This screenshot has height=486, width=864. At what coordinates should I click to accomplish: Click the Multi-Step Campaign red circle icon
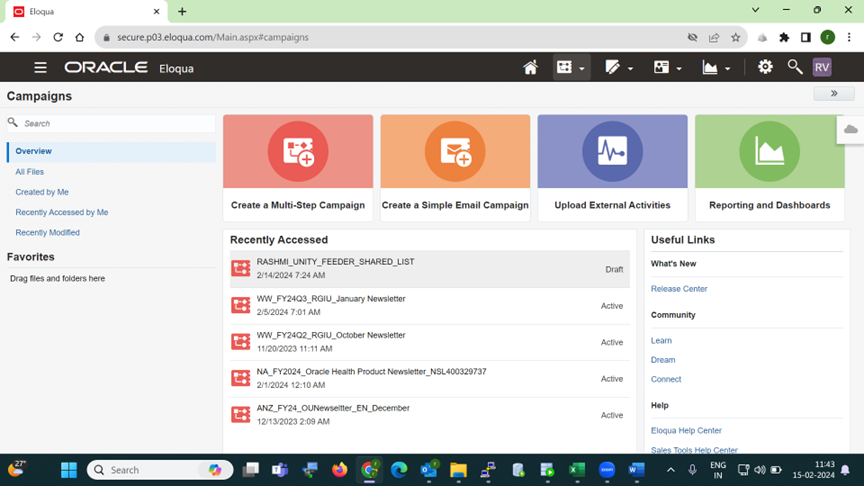click(298, 152)
